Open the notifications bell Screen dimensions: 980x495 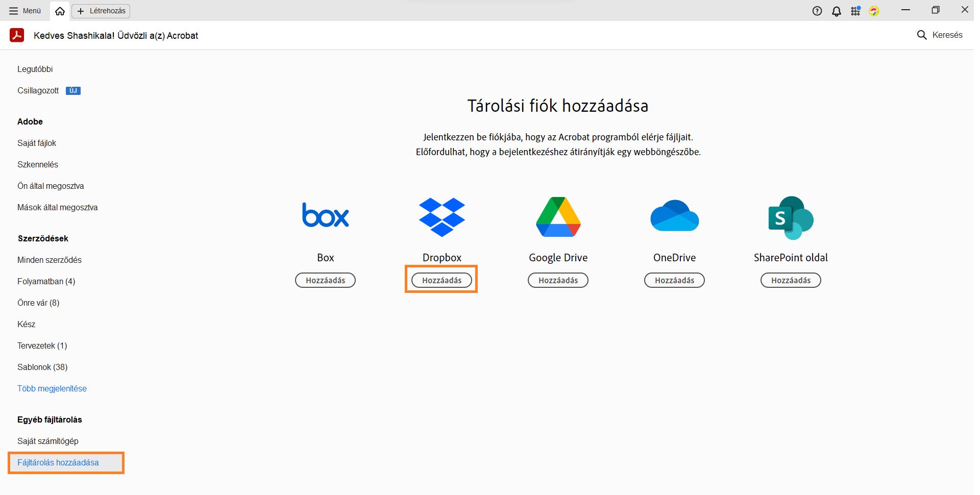point(836,10)
